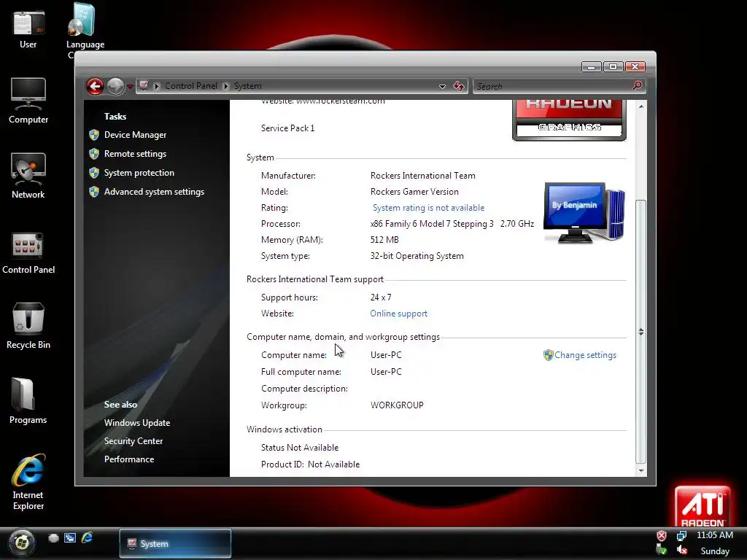Open Device Manager task link
747x560 pixels.
[x=135, y=135]
